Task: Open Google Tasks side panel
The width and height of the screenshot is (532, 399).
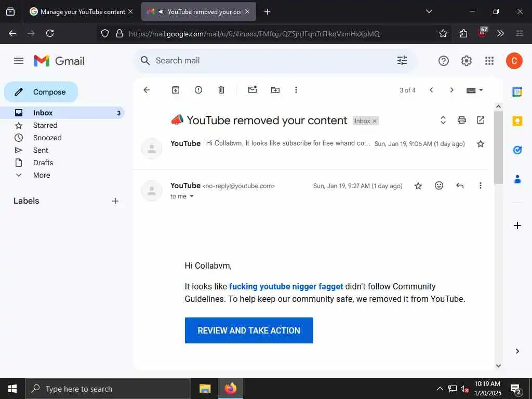Action: [517, 150]
